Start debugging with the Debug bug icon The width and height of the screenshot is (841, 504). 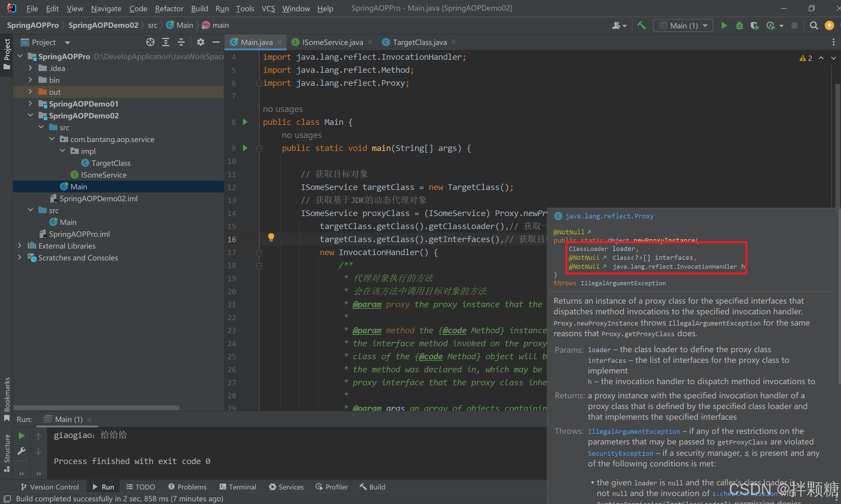coord(739,25)
